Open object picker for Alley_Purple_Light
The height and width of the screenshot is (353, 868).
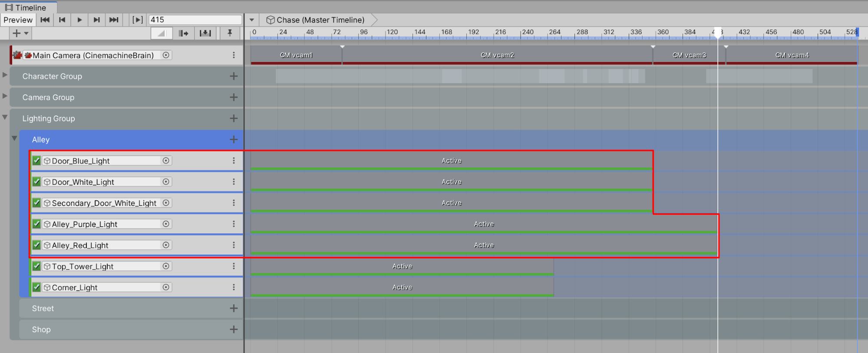[x=166, y=224]
